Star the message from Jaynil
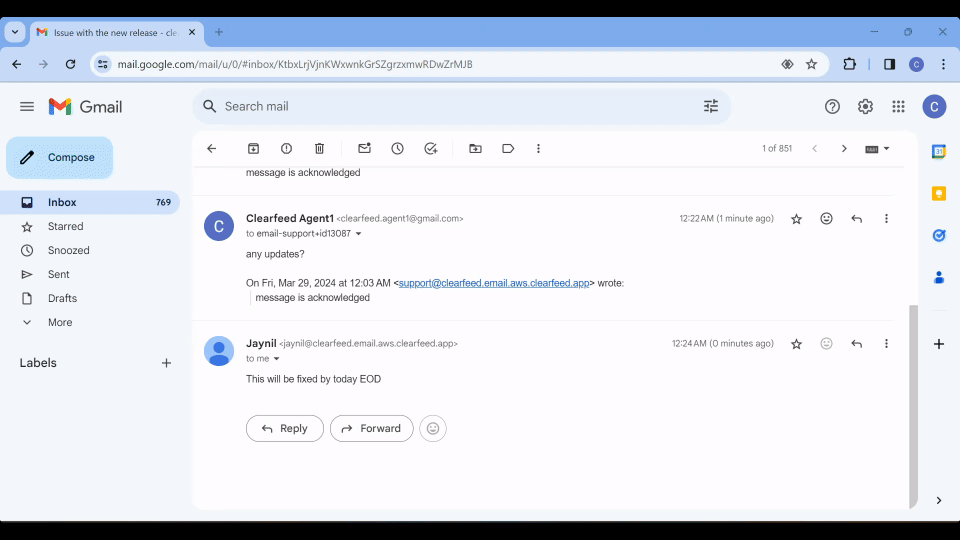Screen dimensions: 960x540 point(796,343)
